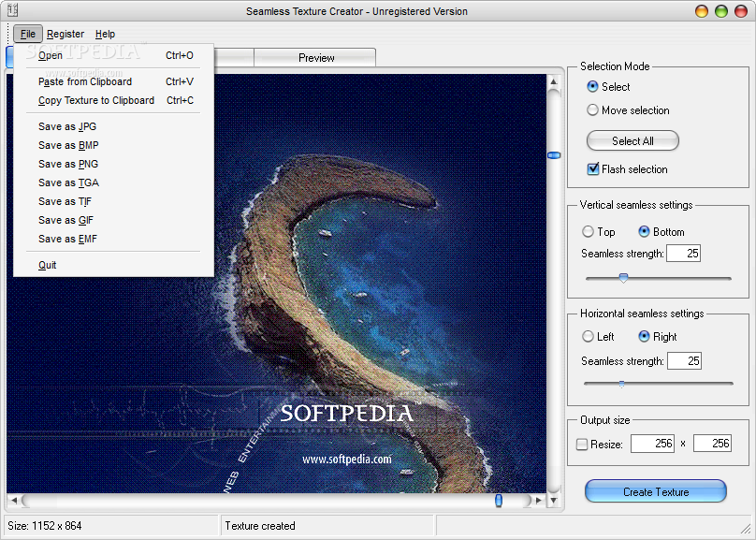The width and height of the screenshot is (756, 540).
Task: Choose Save as PNG
Action: [x=116, y=164]
